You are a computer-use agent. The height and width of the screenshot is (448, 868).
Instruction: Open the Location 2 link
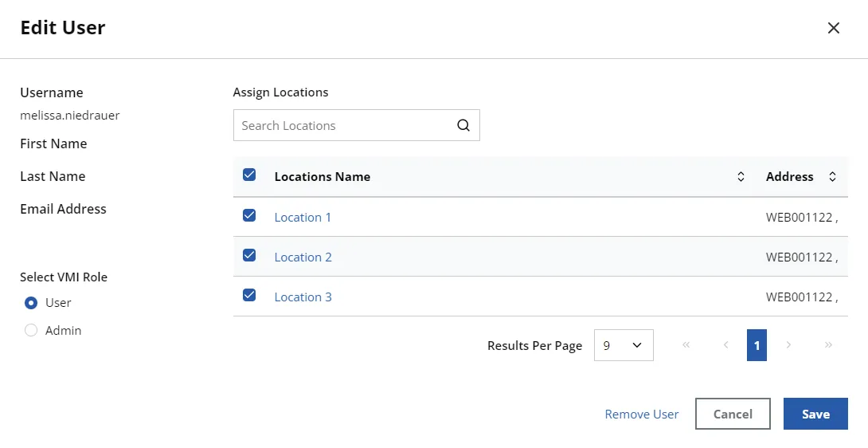(x=303, y=257)
